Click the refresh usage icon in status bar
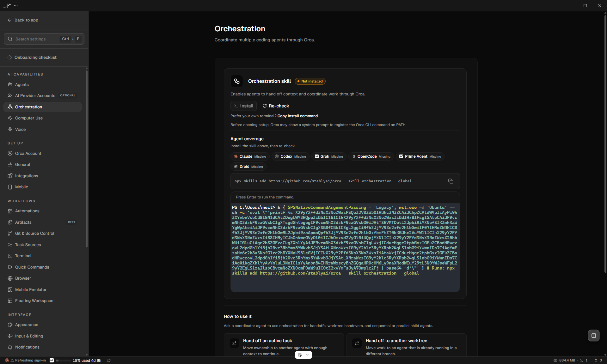607x364 pixels. pyautogui.click(x=109, y=361)
